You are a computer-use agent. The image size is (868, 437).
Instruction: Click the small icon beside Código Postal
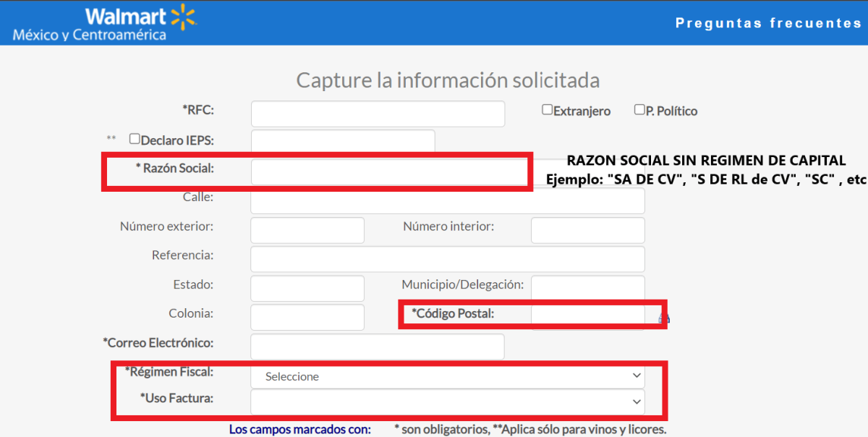pyautogui.click(x=664, y=318)
